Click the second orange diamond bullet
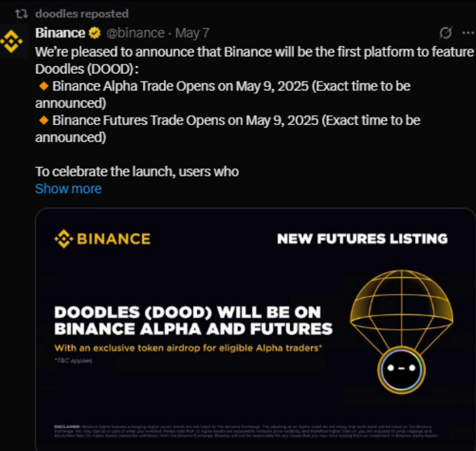The image size is (476, 451). click(44, 120)
